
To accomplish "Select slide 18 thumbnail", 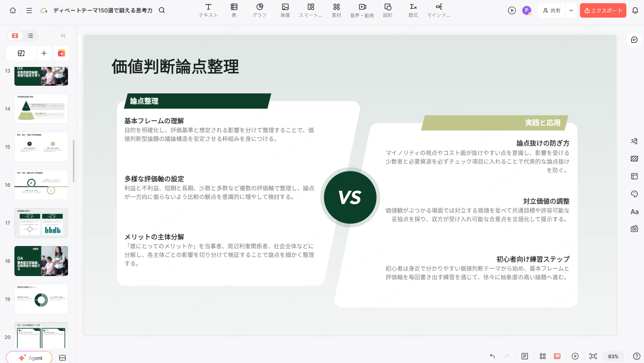I will click(41, 261).
